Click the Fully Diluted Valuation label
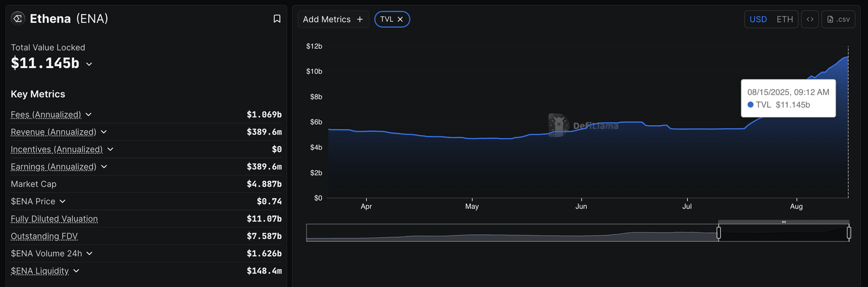The image size is (868, 287). [54, 219]
